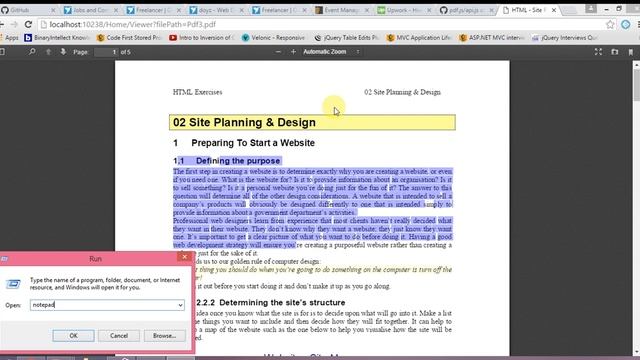Bookmark this page with star icon
The width and height of the screenshot is (640, 360).
(610, 24)
